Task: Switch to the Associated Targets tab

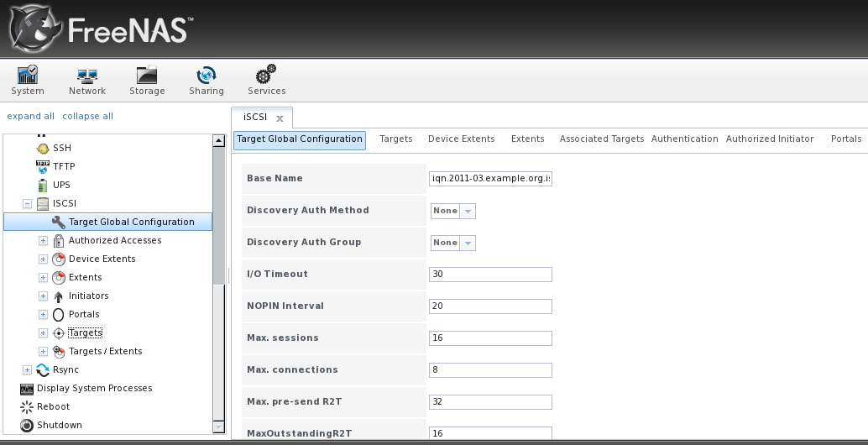Action: [x=602, y=139]
